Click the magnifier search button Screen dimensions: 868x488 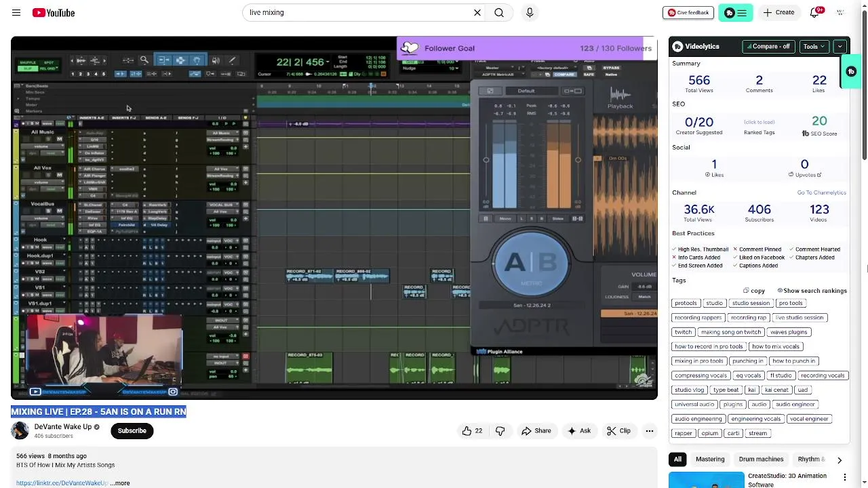click(499, 12)
